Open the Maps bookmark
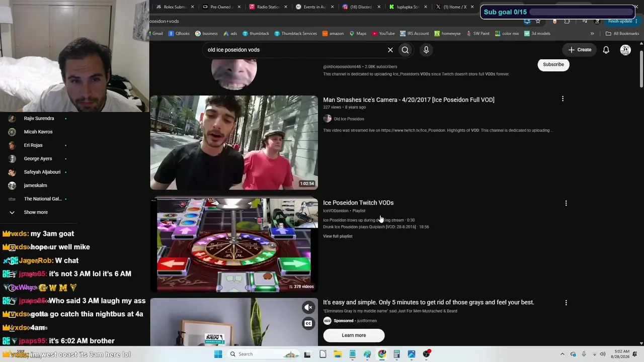644x362 pixels. click(358, 34)
